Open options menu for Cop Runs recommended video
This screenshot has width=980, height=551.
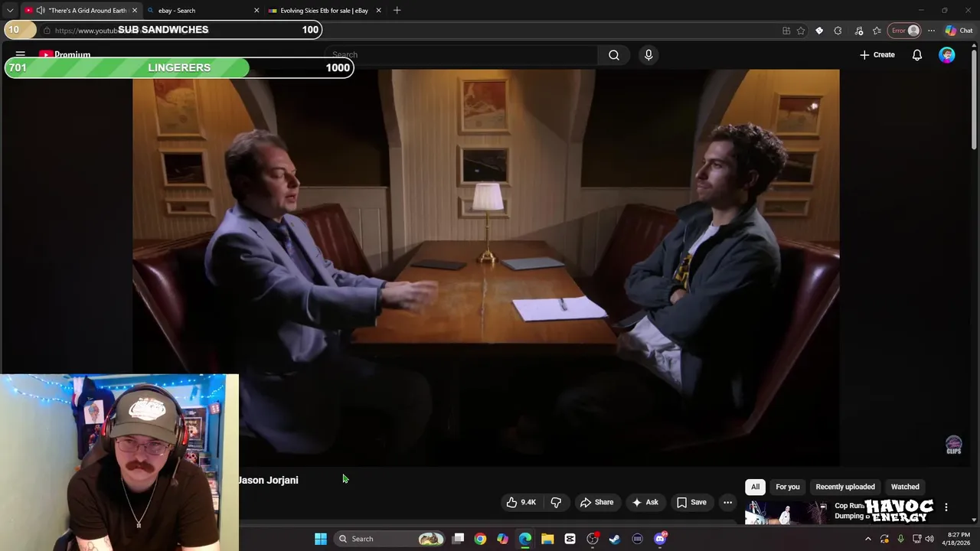(946, 507)
